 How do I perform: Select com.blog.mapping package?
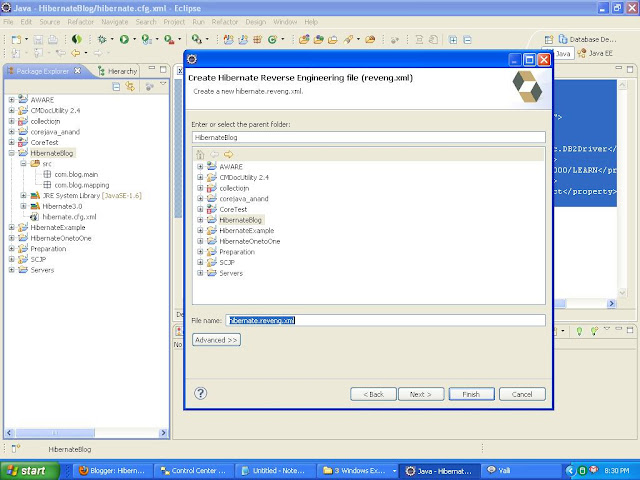82,185
